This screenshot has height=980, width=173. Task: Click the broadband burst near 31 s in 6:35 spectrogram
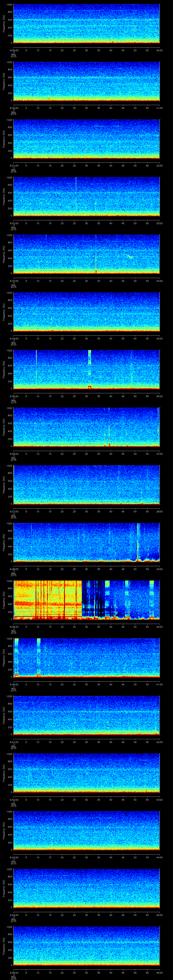(90, 369)
